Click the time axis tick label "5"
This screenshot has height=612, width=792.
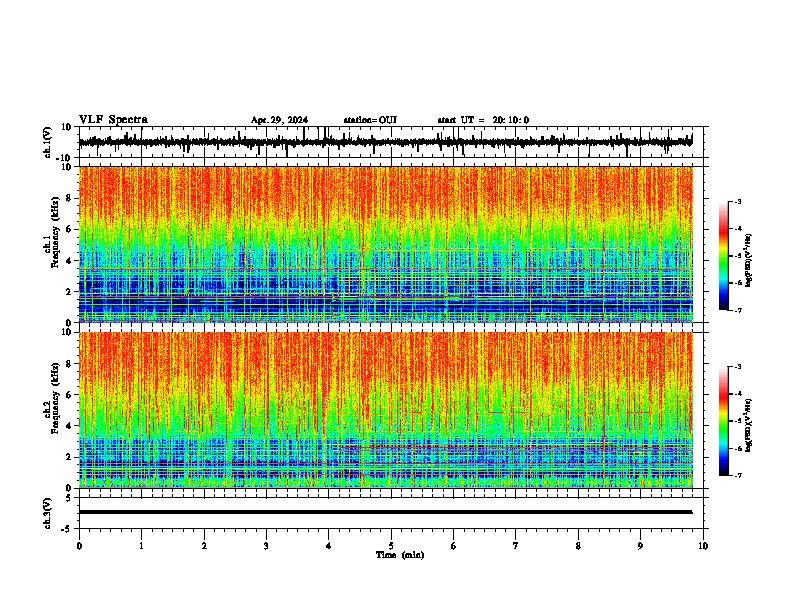pyautogui.click(x=391, y=546)
